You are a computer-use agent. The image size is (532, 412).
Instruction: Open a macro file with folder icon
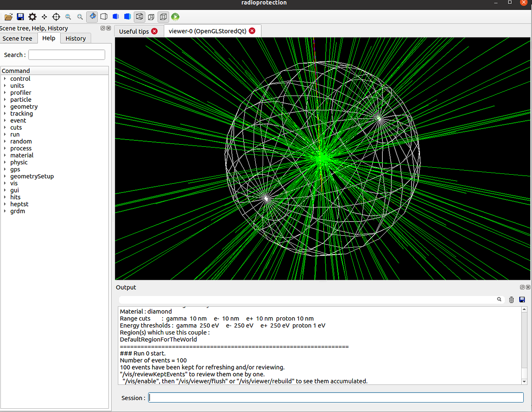click(8, 16)
